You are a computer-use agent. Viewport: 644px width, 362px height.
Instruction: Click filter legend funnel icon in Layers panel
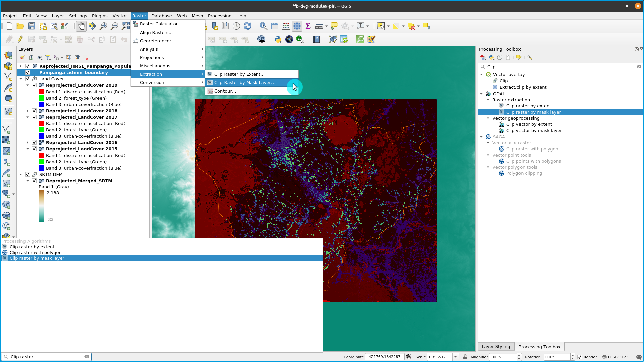click(x=48, y=57)
